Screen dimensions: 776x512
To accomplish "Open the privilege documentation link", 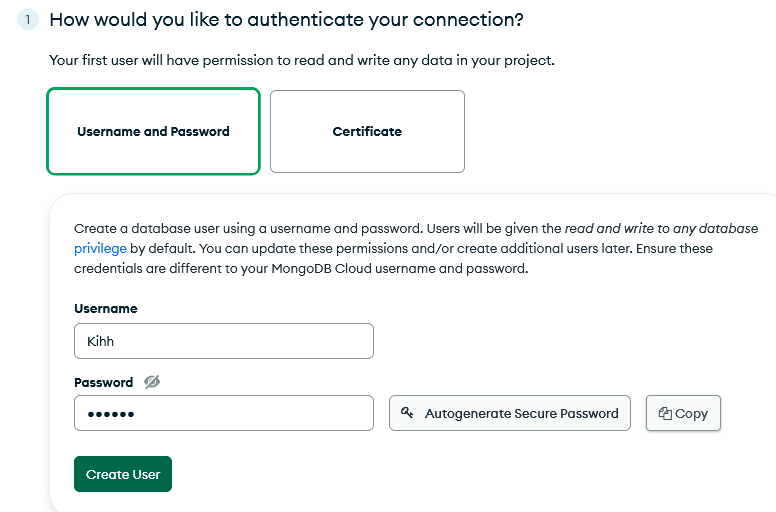I will click(x=100, y=248).
